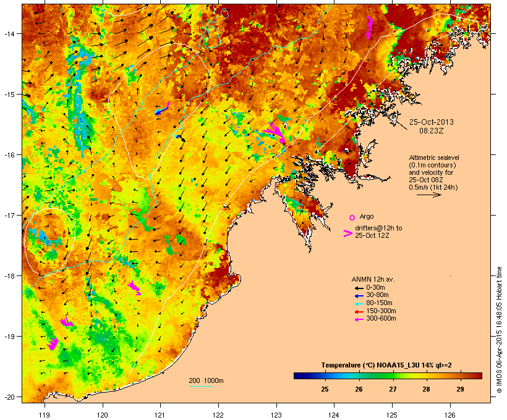Click colorbar value 28
The image size is (507, 420).
(x=426, y=389)
